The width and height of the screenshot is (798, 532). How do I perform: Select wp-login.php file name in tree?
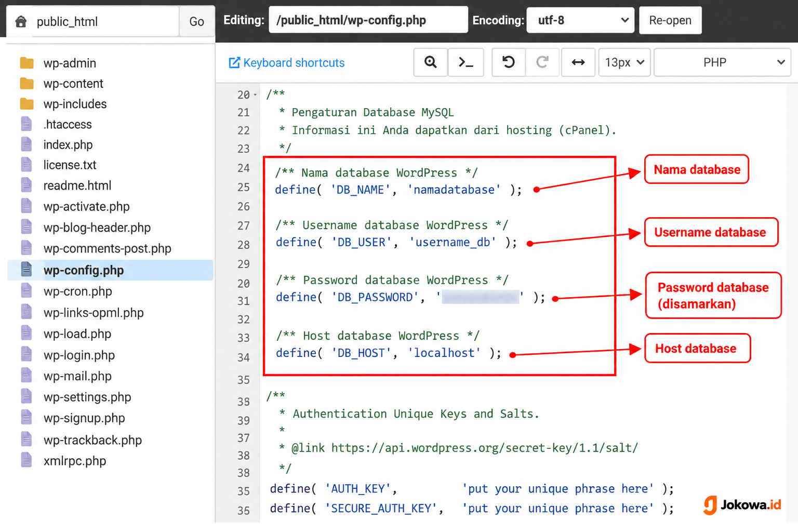79,355
